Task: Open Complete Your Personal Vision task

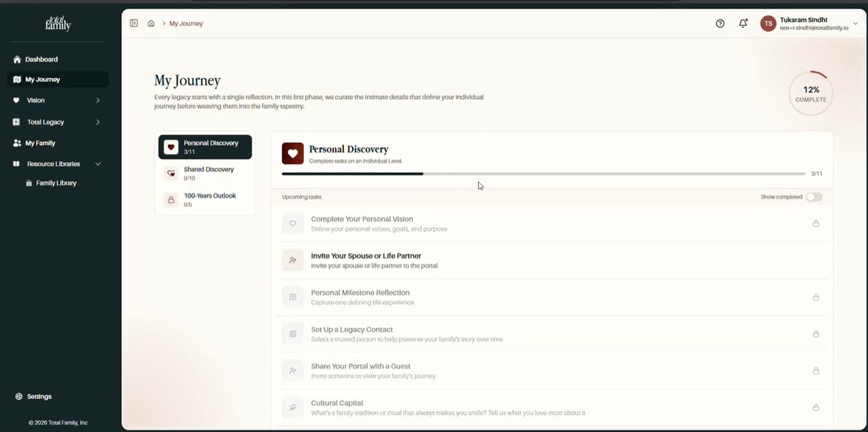Action: pyautogui.click(x=552, y=223)
